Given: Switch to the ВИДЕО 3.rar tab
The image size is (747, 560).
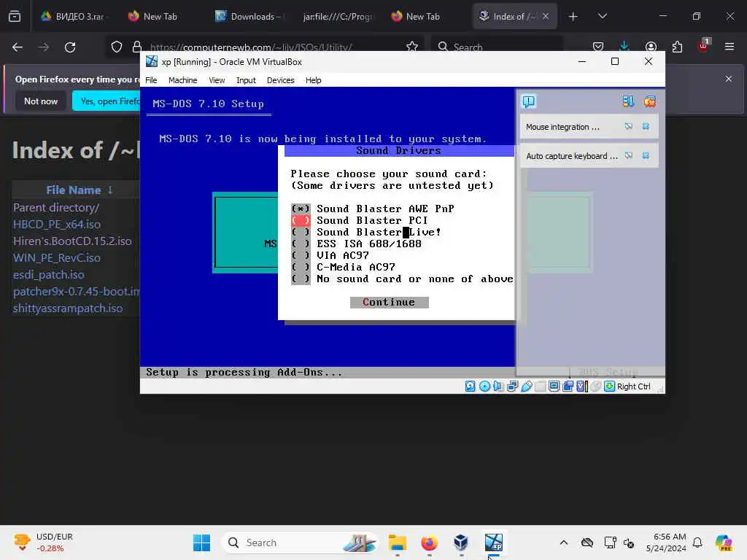Looking at the screenshot, I should click(x=74, y=16).
